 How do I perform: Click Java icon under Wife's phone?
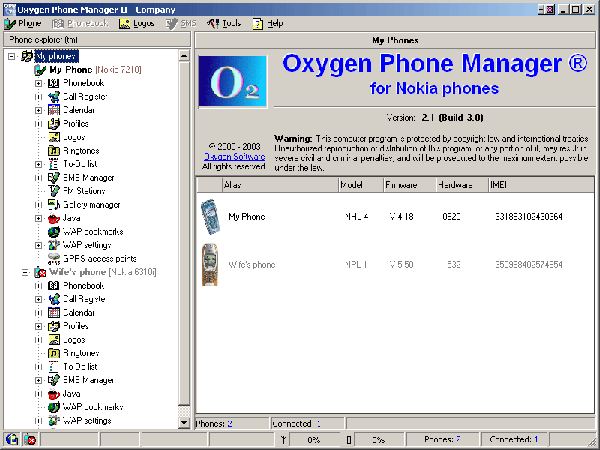click(54, 394)
